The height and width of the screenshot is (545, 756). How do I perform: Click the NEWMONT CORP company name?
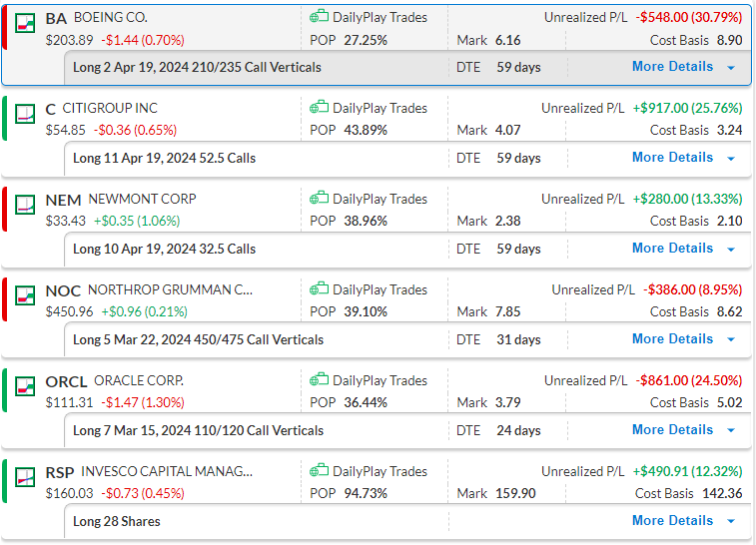point(142,199)
